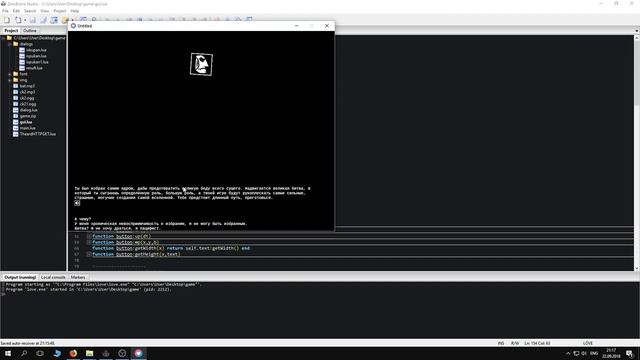
Task: Expand the img folder
Action: coord(10,80)
